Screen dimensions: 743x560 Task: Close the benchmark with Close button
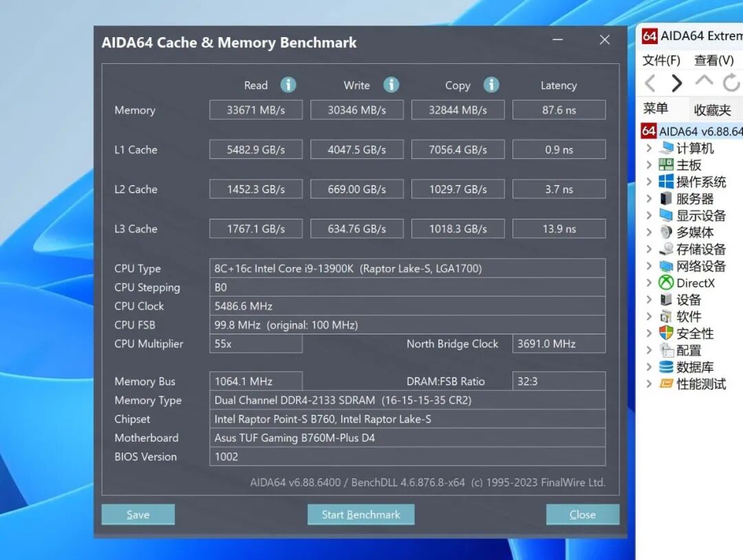[x=583, y=515]
